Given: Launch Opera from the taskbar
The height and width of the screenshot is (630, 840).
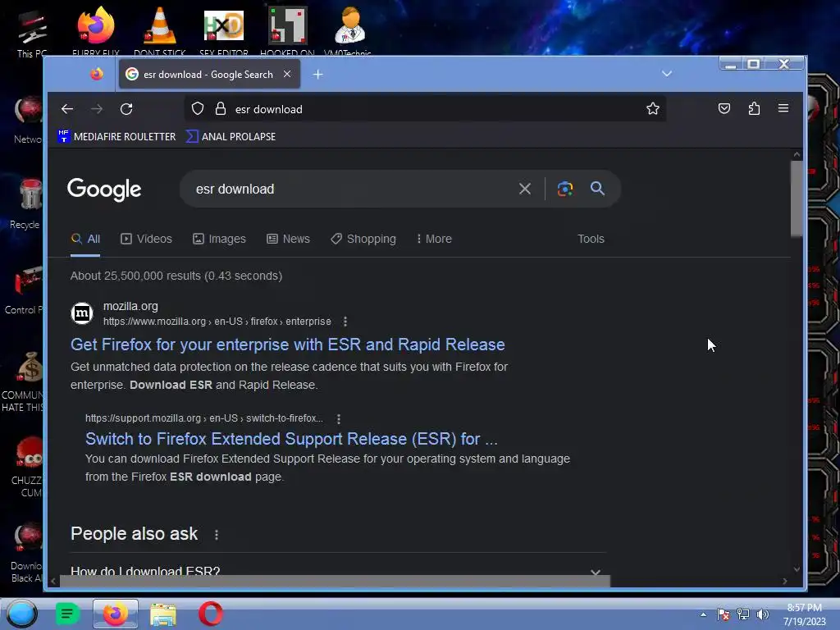Looking at the screenshot, I should point(211,614).
